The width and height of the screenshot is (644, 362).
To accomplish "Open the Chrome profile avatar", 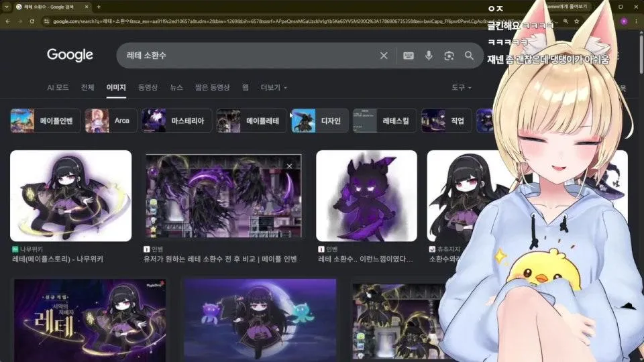I will pyautogui.click(x=624, y=21).
